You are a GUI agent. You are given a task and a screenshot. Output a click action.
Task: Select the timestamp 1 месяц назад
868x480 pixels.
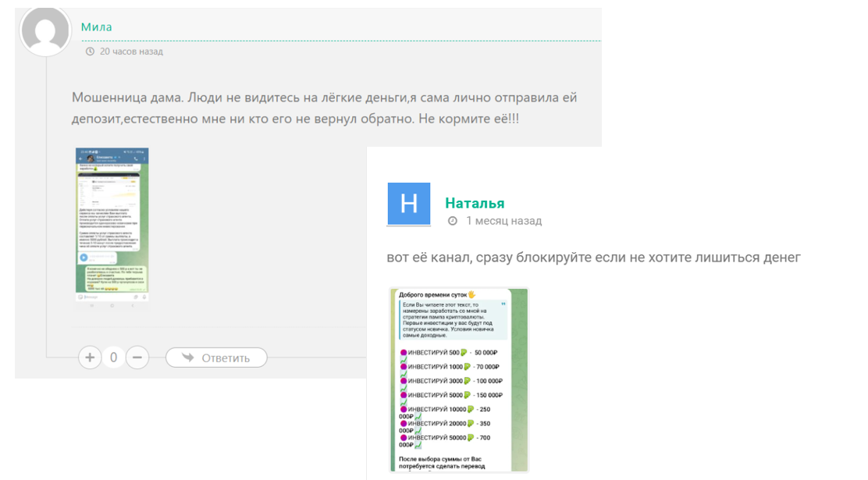point(503,221)
